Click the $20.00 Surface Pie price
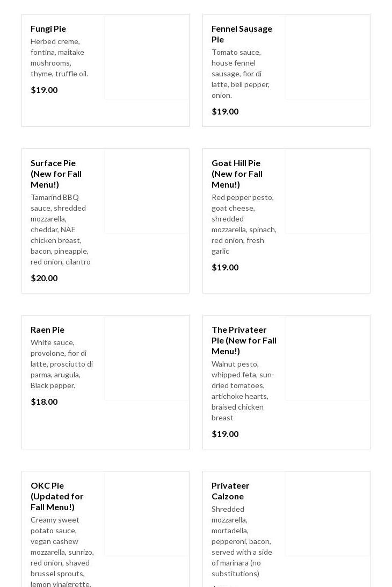 44,278
